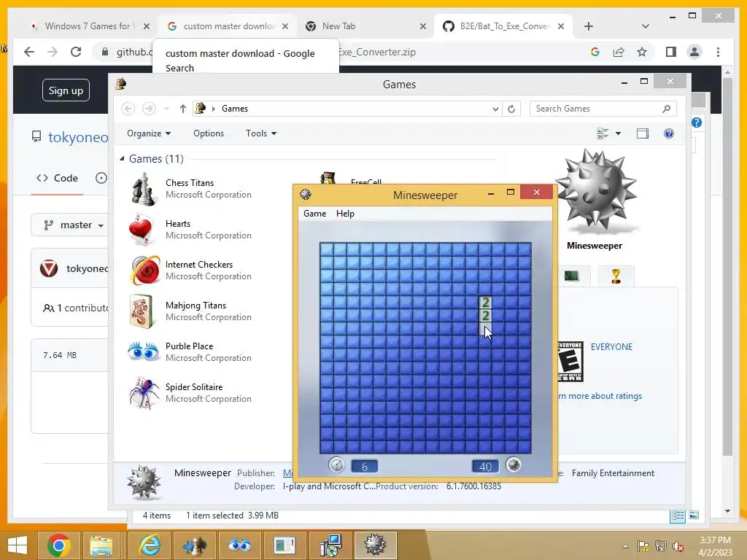
Task: Open the GitHub Code tab
Action: (57, 178)
